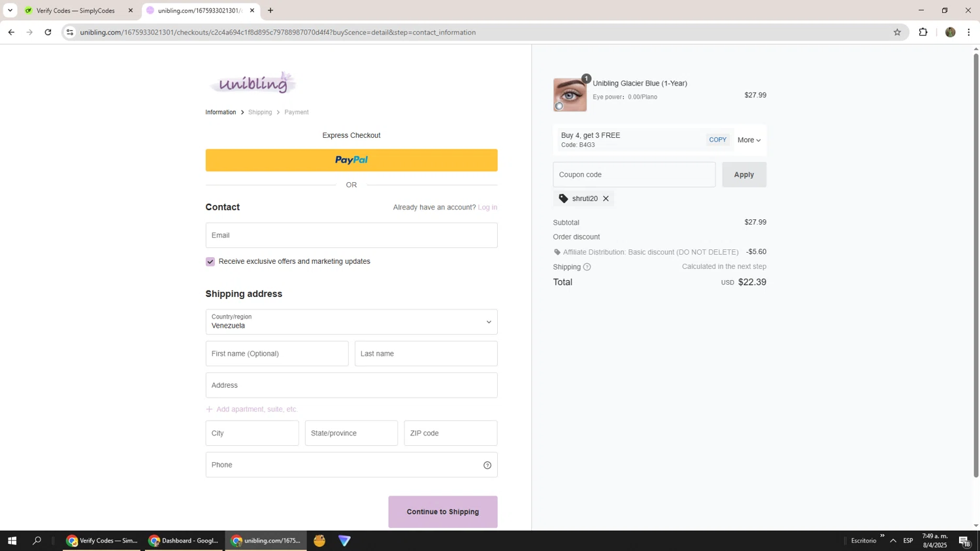Focus the City field
The height and width of the screenshot is (551, 980).
tap(252, 433)
